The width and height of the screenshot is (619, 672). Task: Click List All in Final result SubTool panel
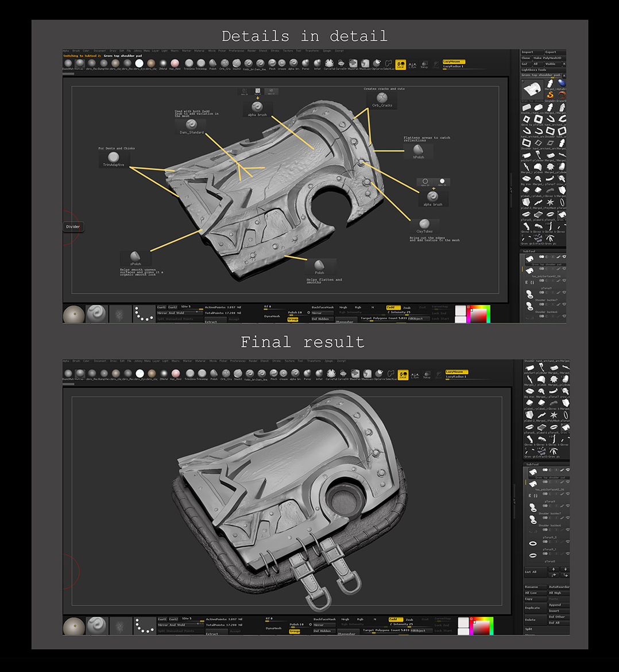[x=536, y=571]
